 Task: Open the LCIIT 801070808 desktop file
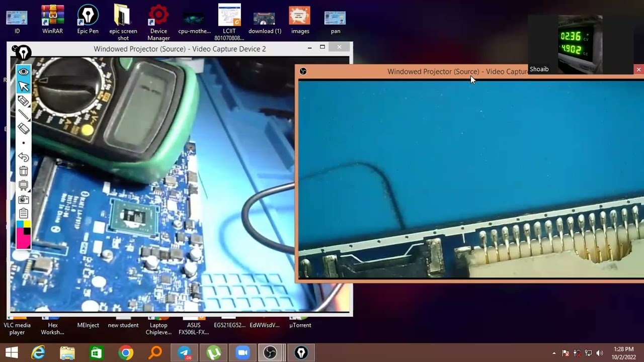coord(229,23)
